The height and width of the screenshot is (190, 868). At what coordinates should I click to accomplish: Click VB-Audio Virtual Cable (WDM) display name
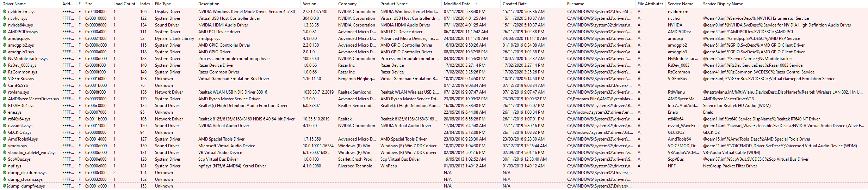tap(731, 153)
